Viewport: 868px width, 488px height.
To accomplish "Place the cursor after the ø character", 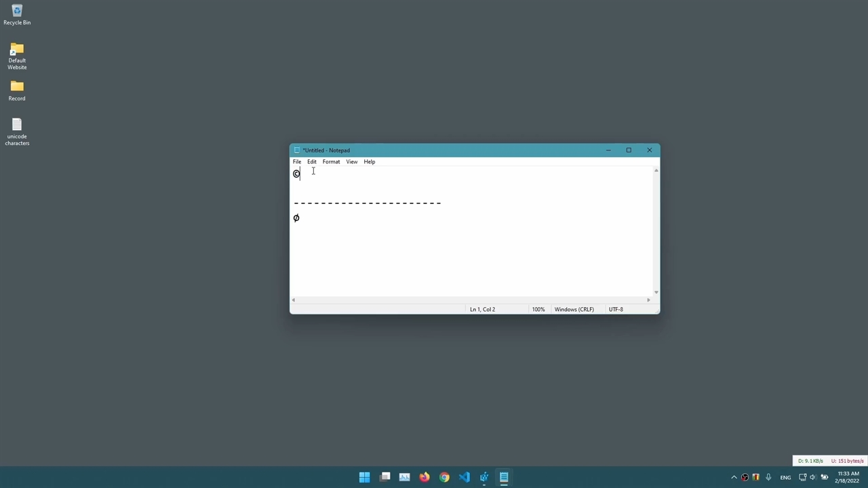I will click(300, 218).
